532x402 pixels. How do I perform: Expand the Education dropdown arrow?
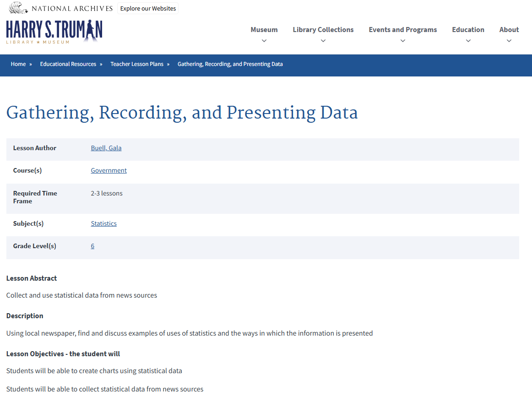(x=468, y=41)
